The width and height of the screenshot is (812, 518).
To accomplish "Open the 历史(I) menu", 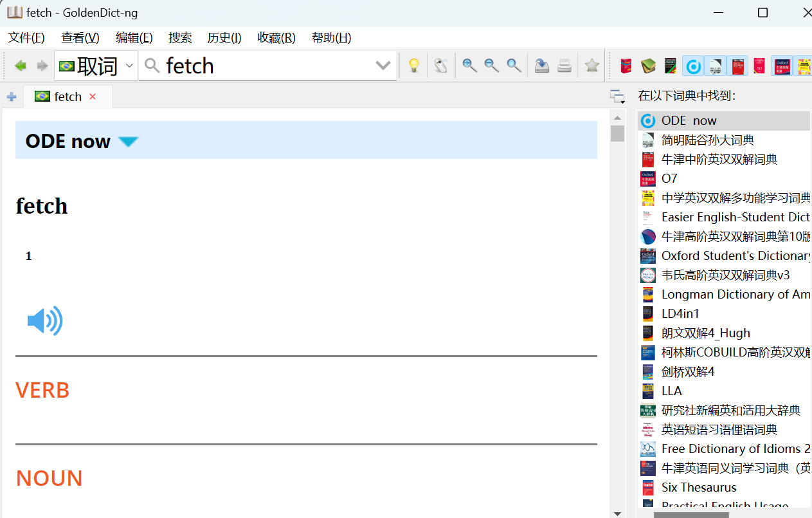I will point(224,37).
